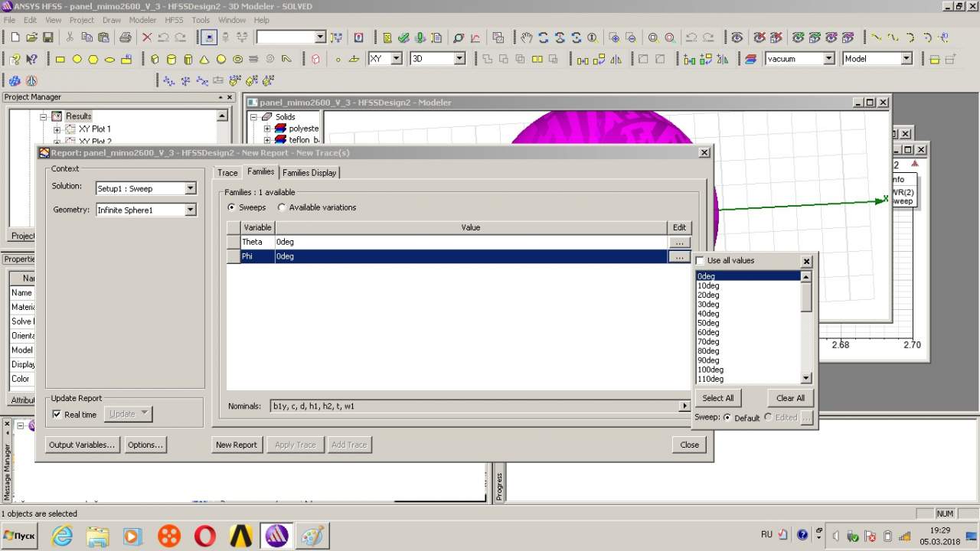Select 90deg in the values list
Image resolution: width=980 pixels, height=551 pixels.
coord(708,360)
